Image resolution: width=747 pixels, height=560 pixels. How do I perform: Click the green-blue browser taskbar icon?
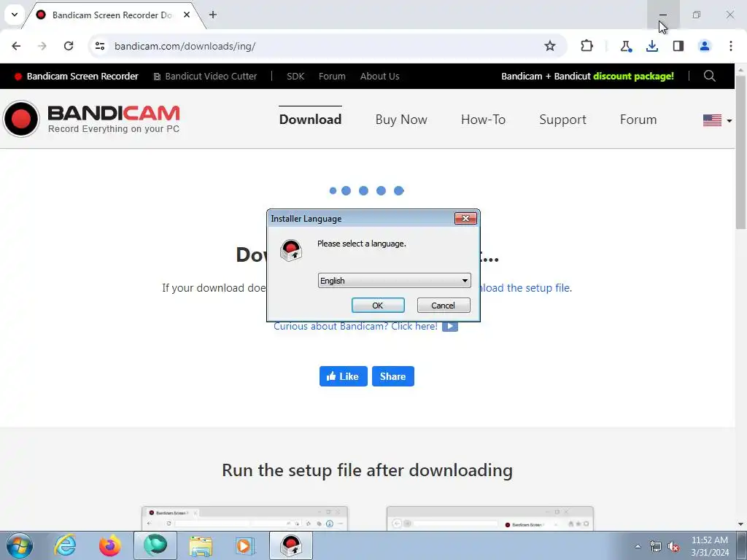pyautogui.click(x=155, y=545)
